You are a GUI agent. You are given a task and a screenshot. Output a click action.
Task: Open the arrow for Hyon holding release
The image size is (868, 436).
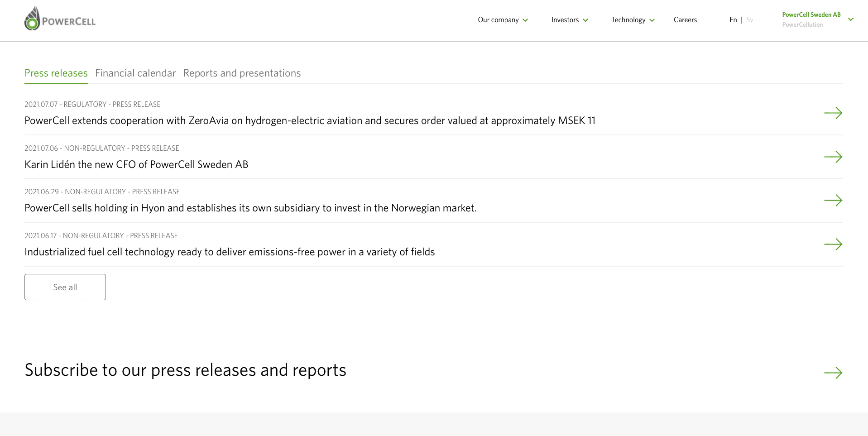click(833, 201)
